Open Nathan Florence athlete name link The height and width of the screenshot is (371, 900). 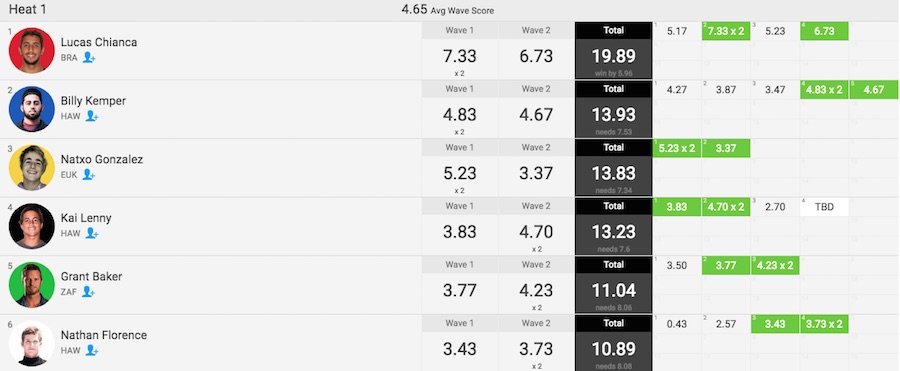pos(104,335)
